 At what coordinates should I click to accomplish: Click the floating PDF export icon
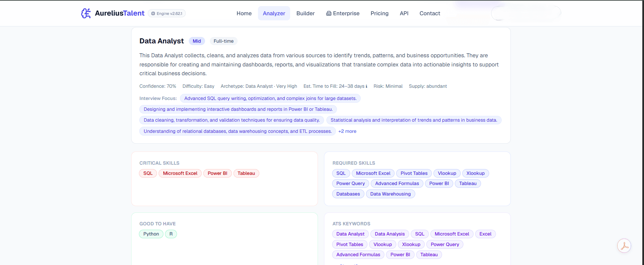coord(624,246)
